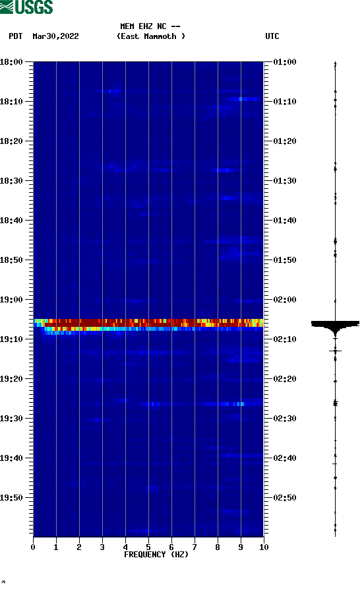Click the 02:30 UTC time label
The height and width of the screenshot is (589, 364).
point(285,419)
